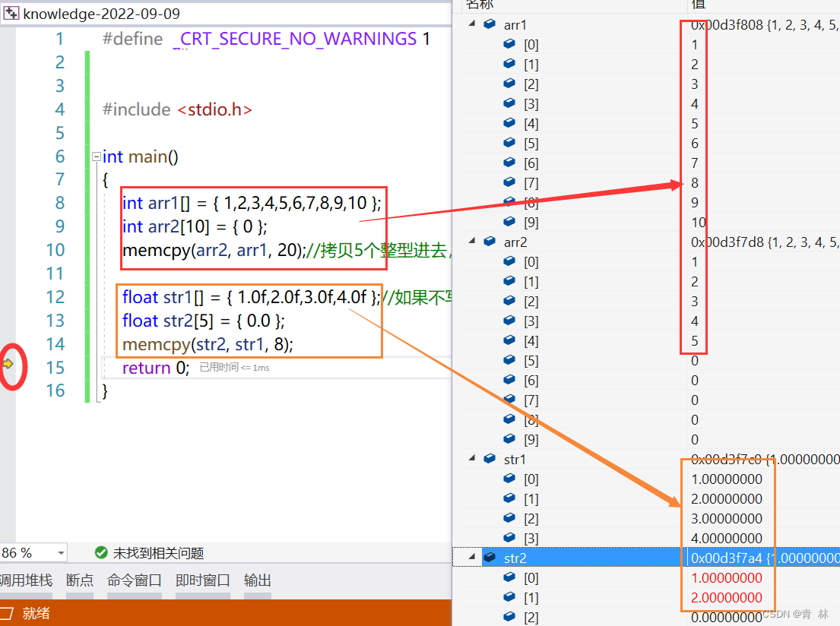Select the knowledge-2022-09-09 file tab
This screenshot has height=626, width=840.
[x=101, y=14]
